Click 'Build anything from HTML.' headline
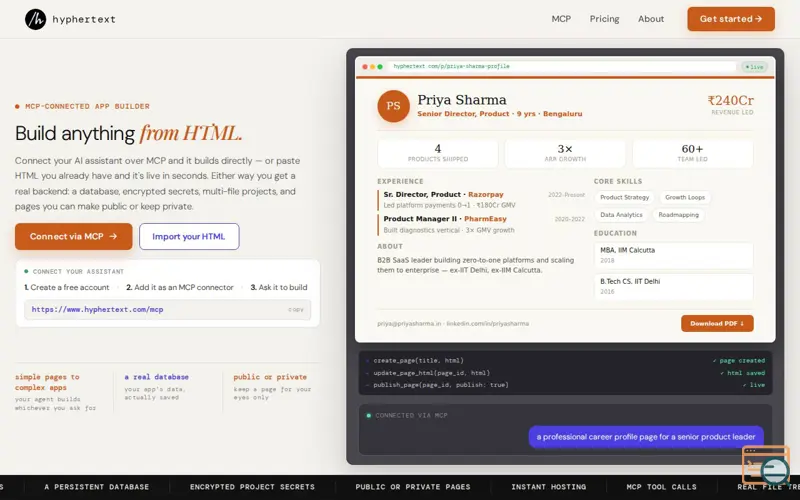The image size is (800, 500). click(x=129, y=134)
